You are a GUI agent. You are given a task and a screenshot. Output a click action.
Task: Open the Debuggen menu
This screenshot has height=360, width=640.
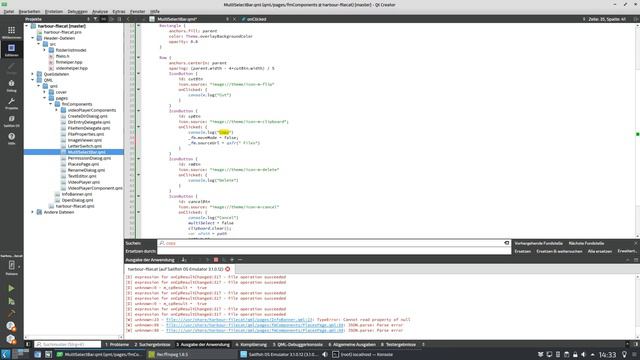[77, 11]
